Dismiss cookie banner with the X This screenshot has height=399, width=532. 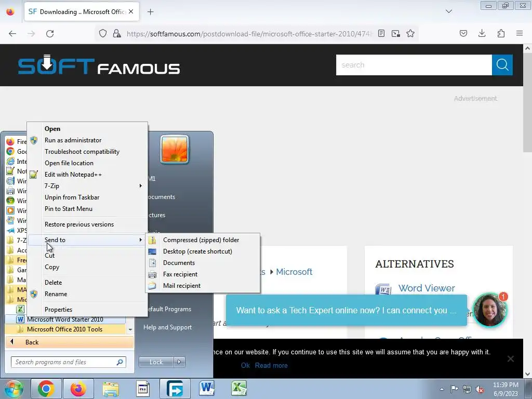click(x=511, y=358)
